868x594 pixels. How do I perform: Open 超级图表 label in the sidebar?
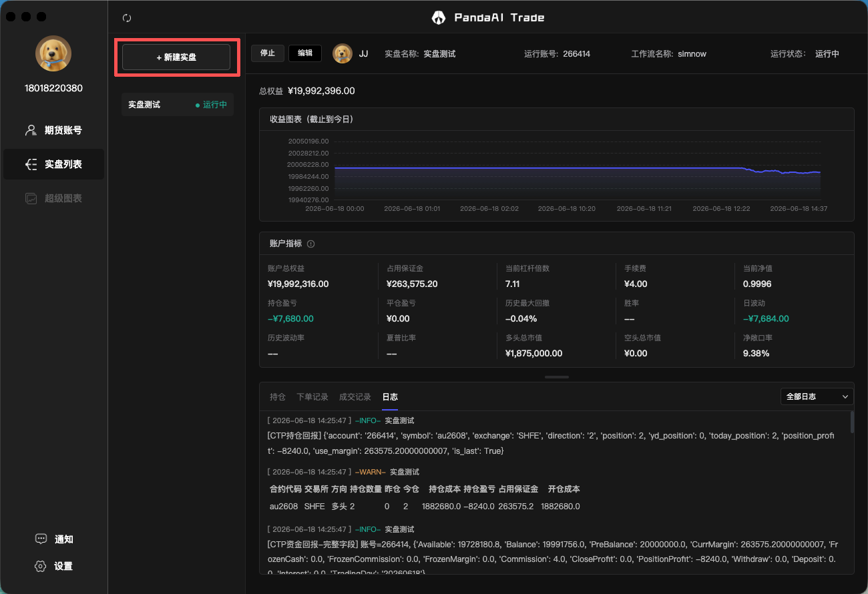point(63,198)
